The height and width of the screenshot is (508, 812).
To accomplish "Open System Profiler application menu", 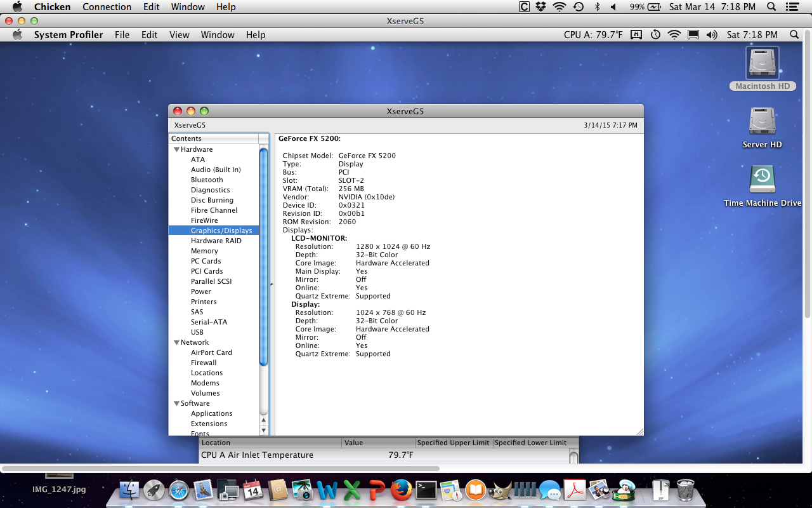I will [x=69, y=35].
